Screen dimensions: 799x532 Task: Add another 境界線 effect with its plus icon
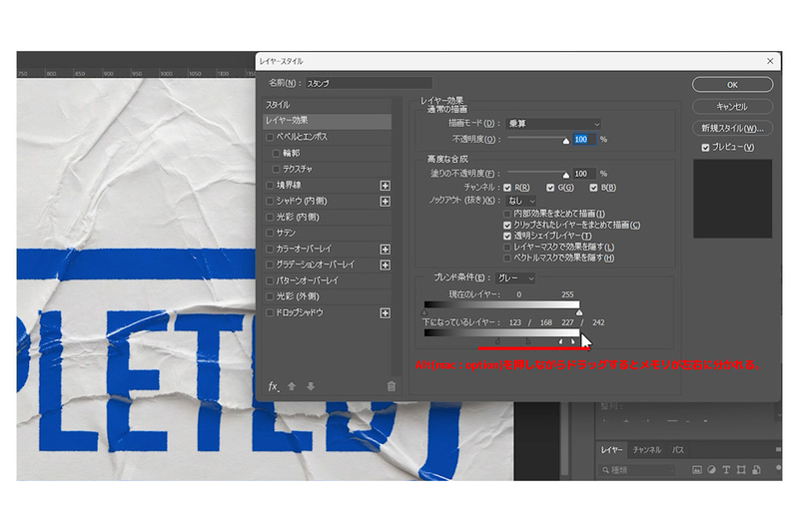point(385,186)
